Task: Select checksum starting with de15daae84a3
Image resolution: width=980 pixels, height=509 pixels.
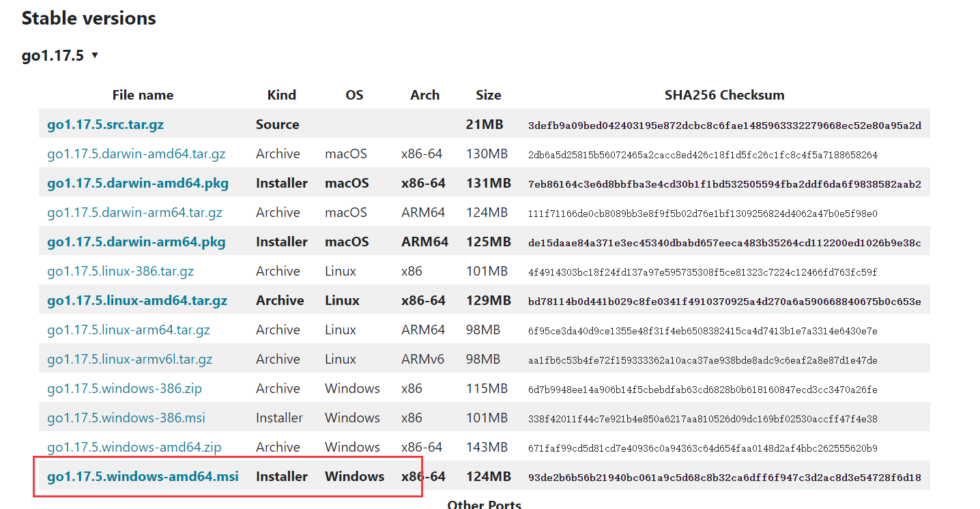Action: click(x=725, y=243)
